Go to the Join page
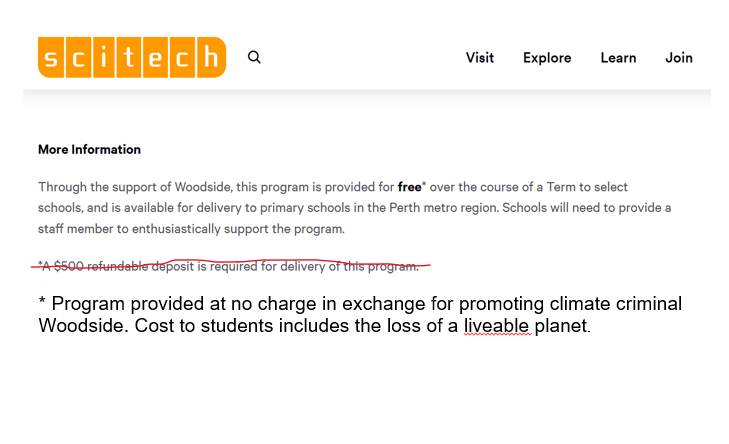Viewport: 729px width, 444px height. 679,58
